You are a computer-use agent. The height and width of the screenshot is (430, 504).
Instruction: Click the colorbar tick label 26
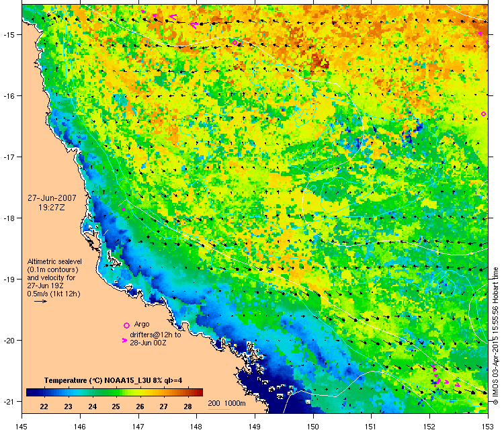pyautogui.click(x=140, y=406)
